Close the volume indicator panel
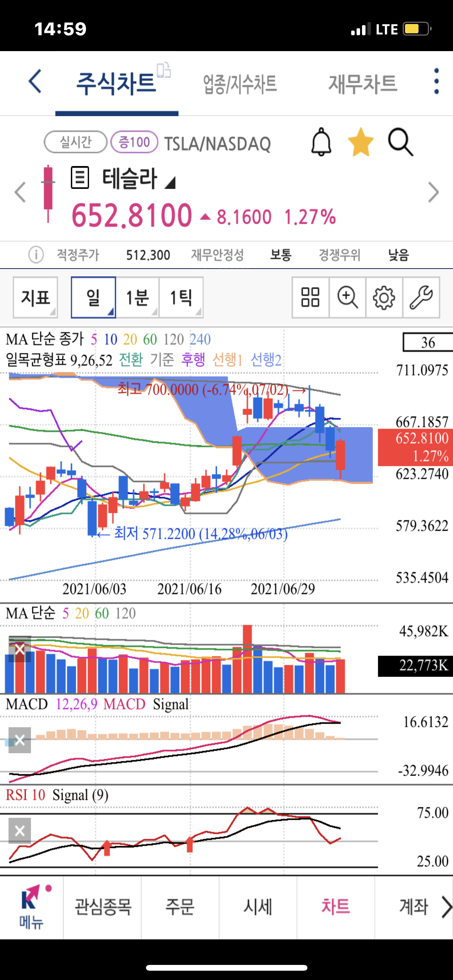The width and height of the screenshot is (453, 980). click(x=20, y=649)
